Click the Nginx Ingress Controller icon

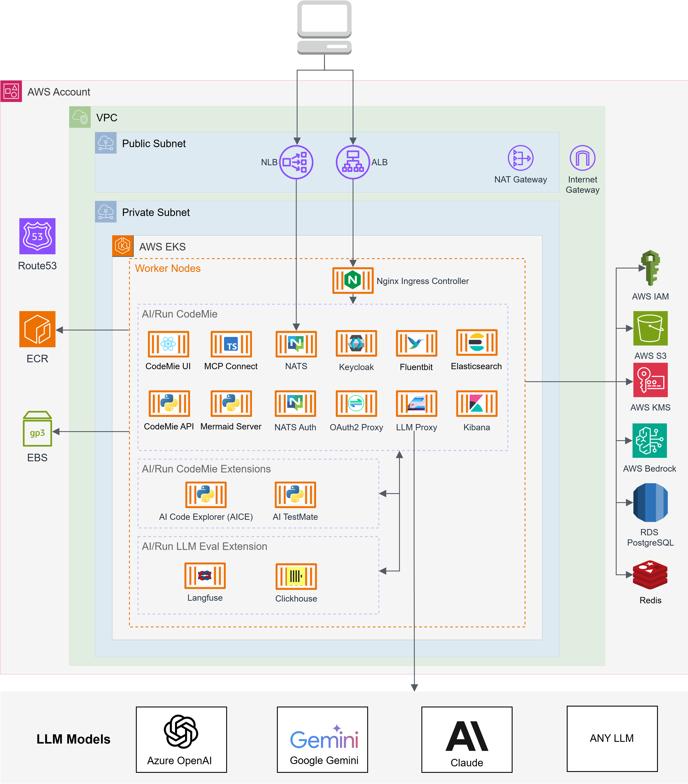coord(352,280)
